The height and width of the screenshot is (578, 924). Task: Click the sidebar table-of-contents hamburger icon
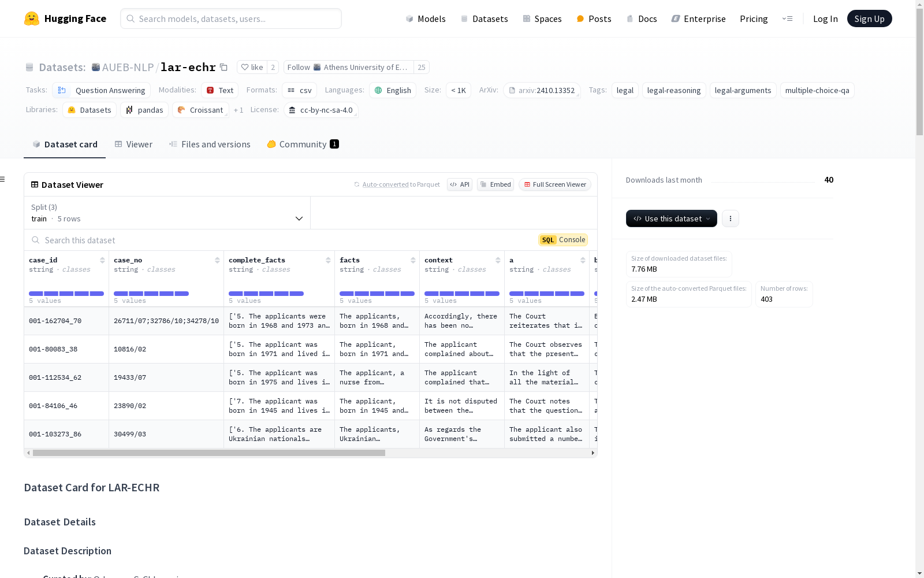pyautogui.click(x=2, y=179)
